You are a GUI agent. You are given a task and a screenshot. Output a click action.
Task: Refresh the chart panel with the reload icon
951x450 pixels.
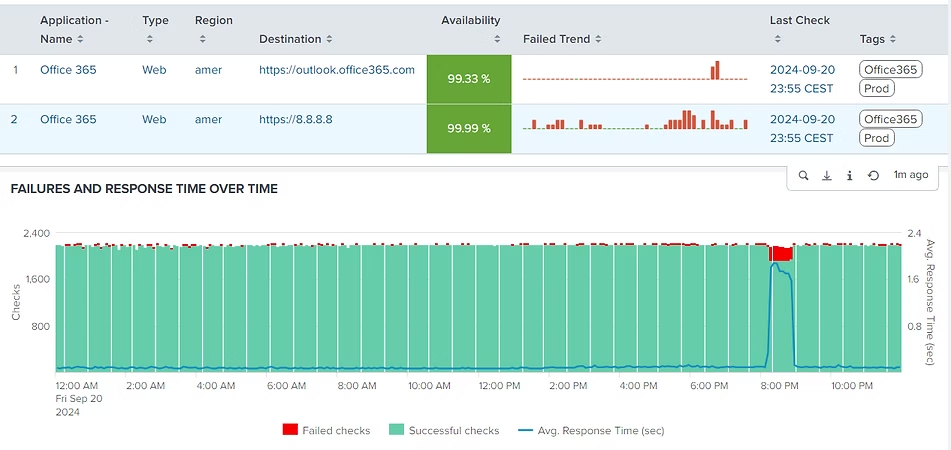(873, 175)
